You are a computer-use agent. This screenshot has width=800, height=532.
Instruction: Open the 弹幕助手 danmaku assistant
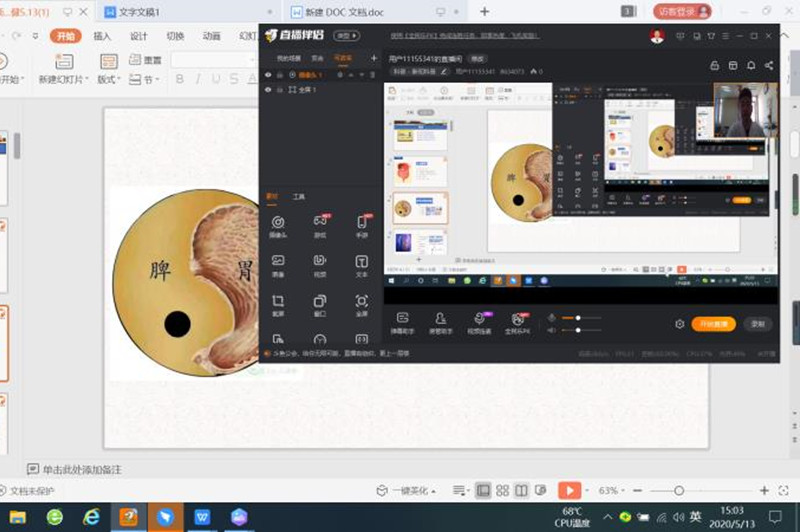(x=403, y=321)
